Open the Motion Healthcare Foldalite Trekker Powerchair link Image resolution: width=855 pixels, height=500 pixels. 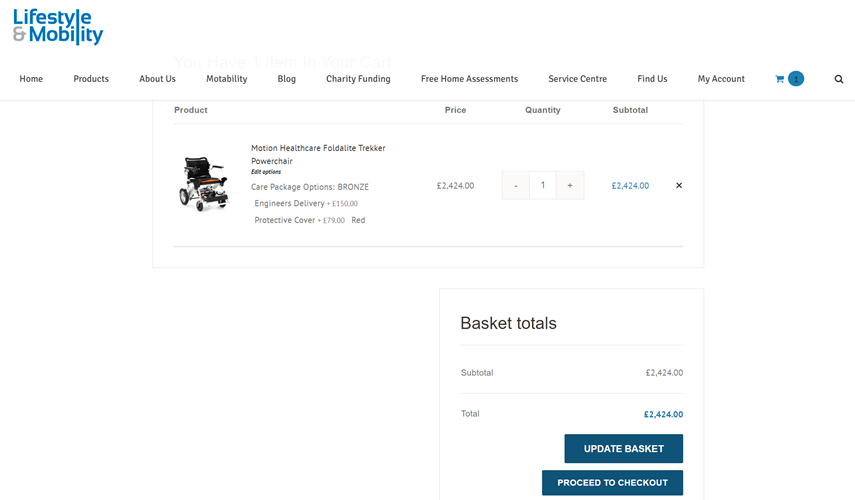318,154
